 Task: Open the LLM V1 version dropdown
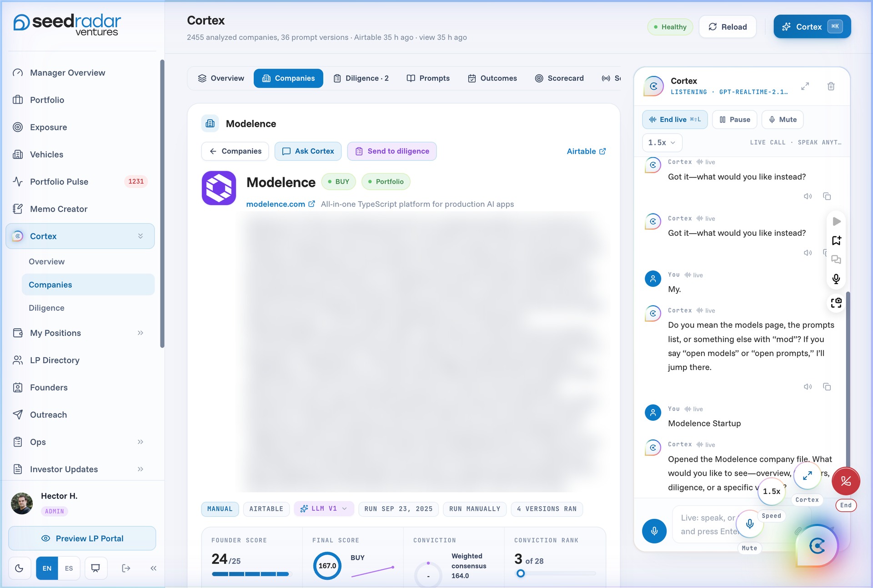click(323, 508)
